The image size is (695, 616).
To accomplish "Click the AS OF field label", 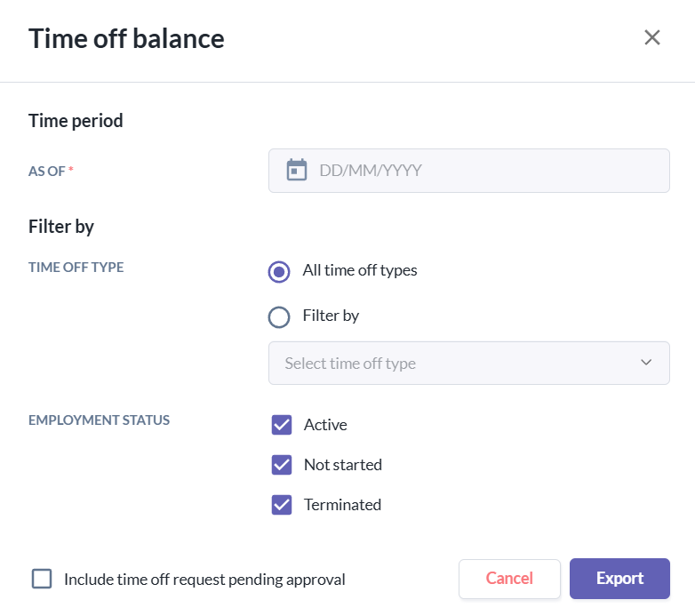I will click(x=47, y=171).
